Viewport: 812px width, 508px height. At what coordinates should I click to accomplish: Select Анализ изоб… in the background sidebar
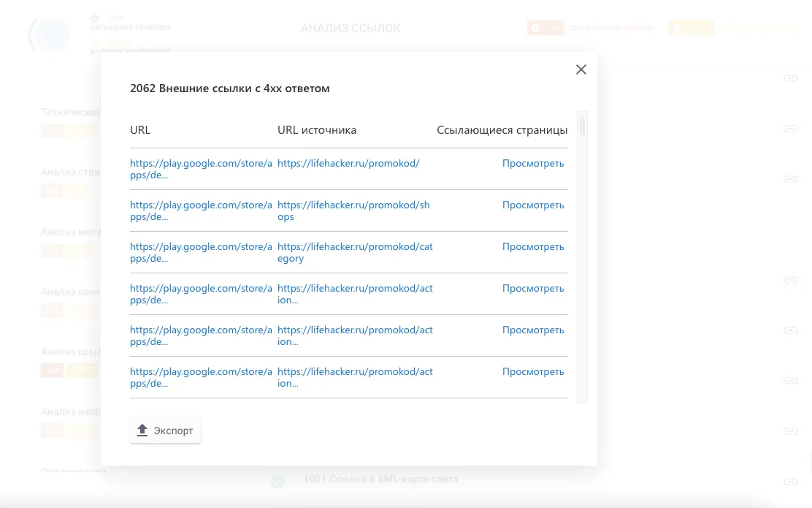pyautogui.click(x=71, y=412)
